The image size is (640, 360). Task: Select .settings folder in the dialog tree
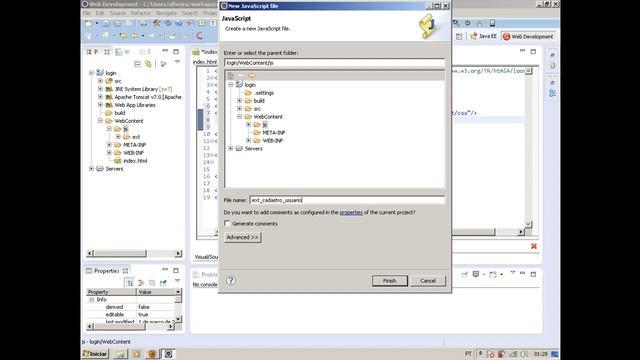tap(264, 93)
